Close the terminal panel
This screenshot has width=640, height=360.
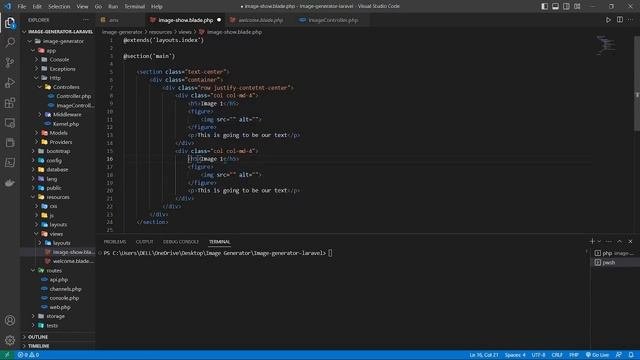[x=631, y=242]
